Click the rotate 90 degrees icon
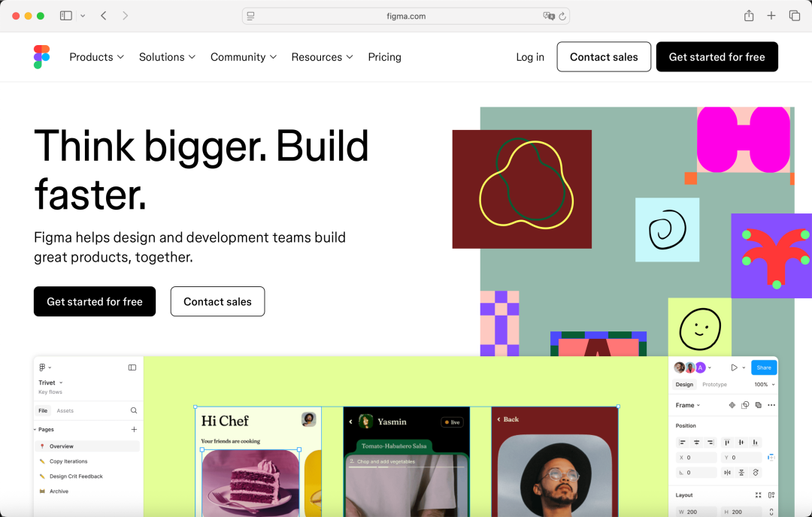This screenshot has width=812, height=517. point(755,473)
